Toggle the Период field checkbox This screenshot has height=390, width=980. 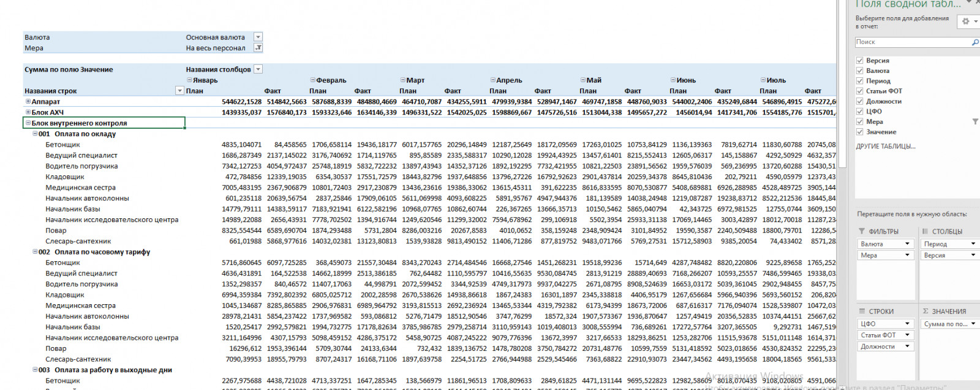click(x=860, y=81)
